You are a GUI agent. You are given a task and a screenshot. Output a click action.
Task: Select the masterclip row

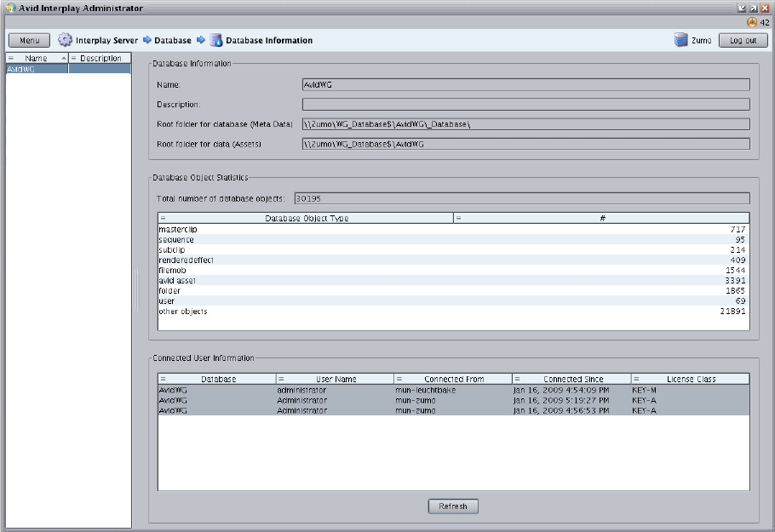[454, 229]
